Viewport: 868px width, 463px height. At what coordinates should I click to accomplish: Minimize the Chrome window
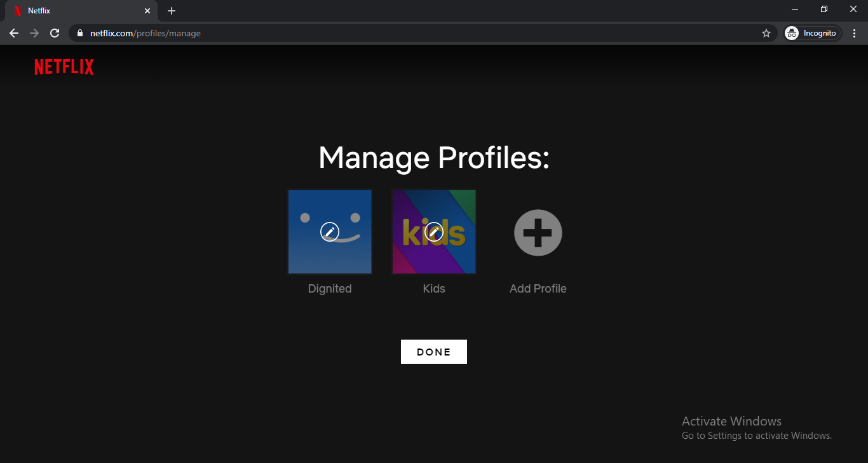795,9
